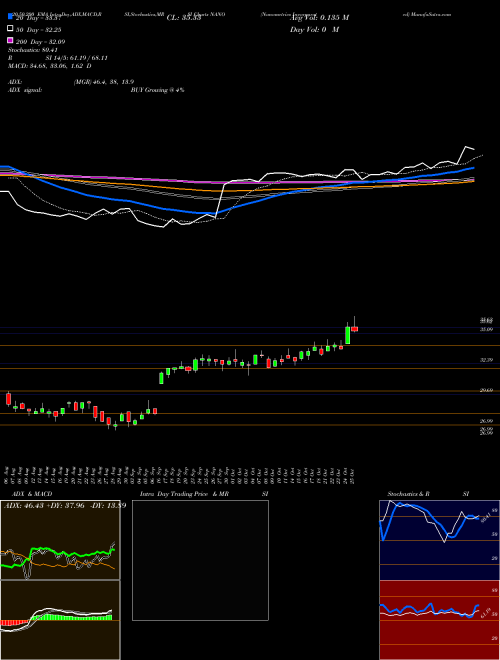500x660 pixels.
Task: Click the Day Vol: 0 M label
Action: pyautogui.click(x=314, y=29)
